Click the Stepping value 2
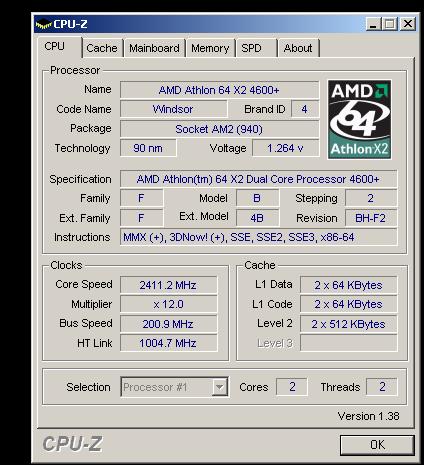The width and height of the screenshot is (424, 465). coord(371,198)
